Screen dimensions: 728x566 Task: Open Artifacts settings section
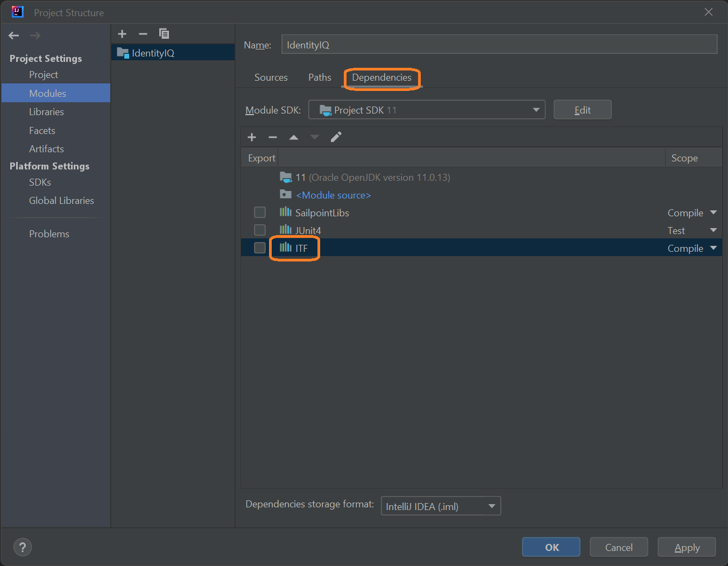(x=46, y=149)
